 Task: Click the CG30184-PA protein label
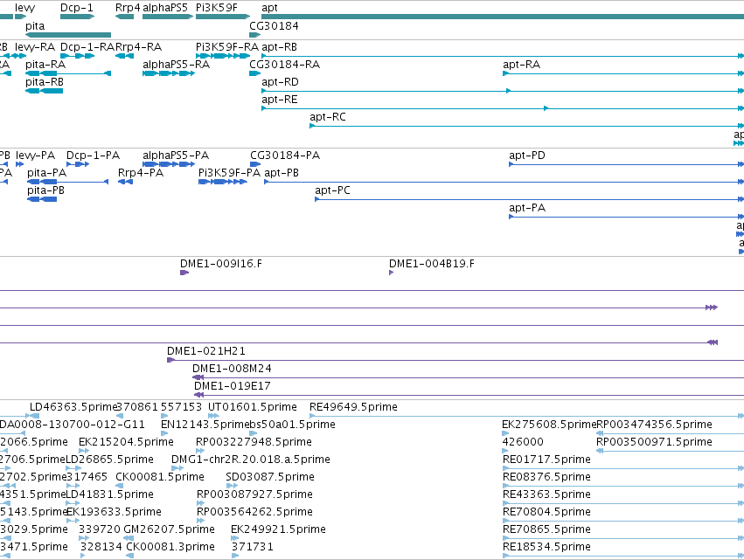point(285,156)
